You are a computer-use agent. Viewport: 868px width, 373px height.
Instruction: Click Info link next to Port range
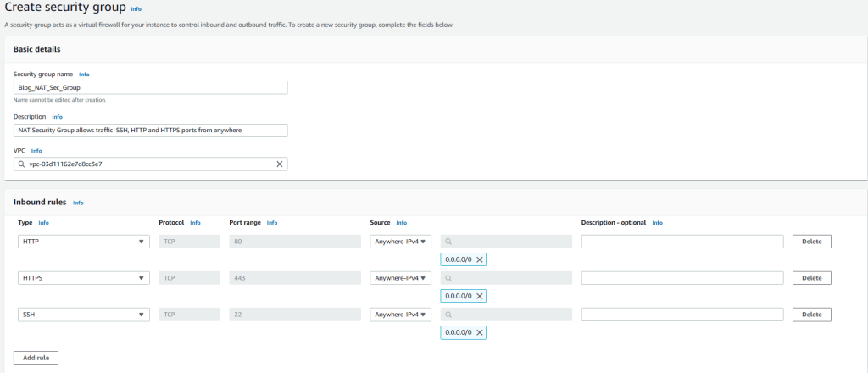(272, 223)
